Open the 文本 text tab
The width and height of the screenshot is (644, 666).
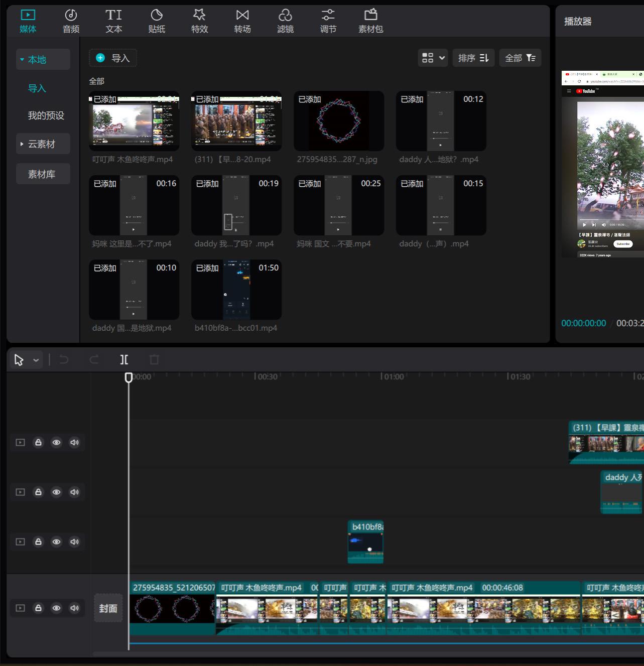click(x=114, y=22)
